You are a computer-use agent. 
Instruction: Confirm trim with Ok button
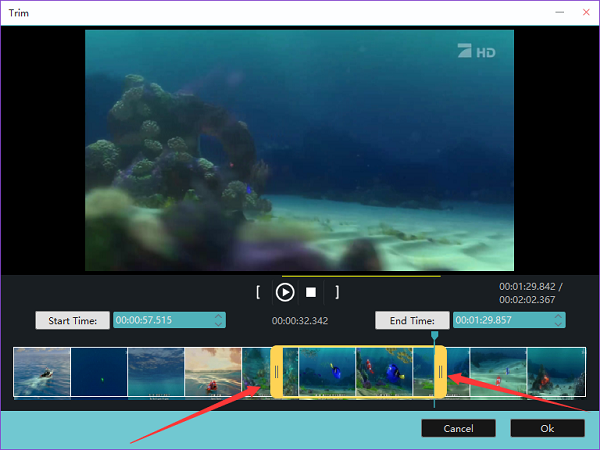[x=547, y=428]
